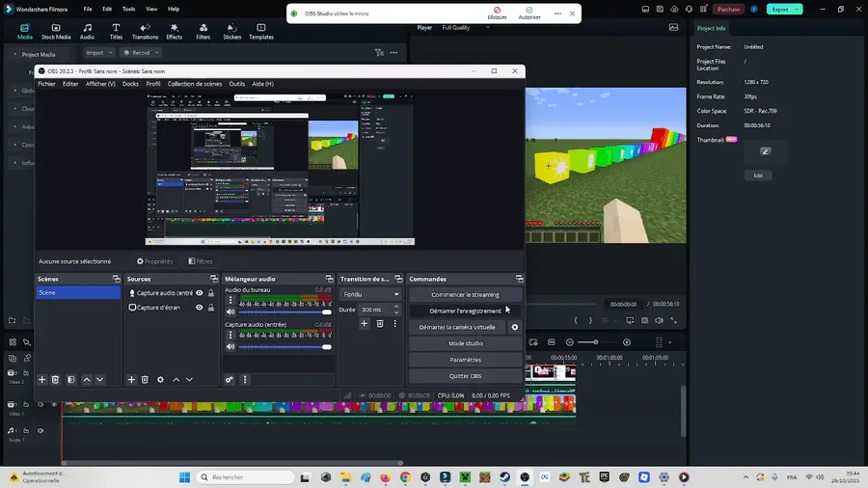868x488 pixels.
Task: Toggle visibility of Capture audio (entrée) source
Action: tap(200, 292)
